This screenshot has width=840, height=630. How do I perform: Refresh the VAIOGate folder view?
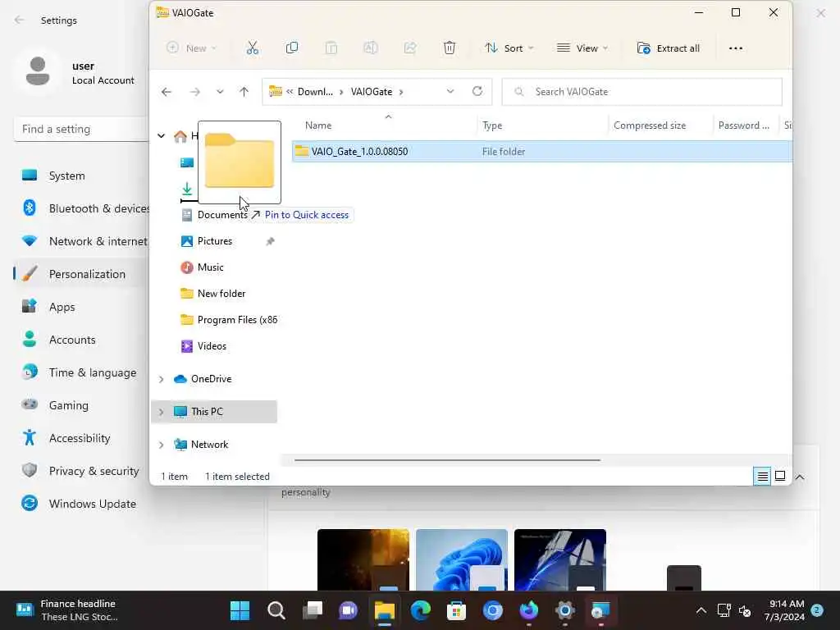point(477,91)
